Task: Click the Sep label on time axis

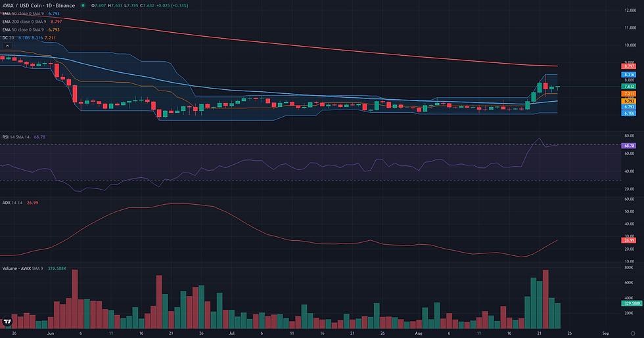Action: 605,333
